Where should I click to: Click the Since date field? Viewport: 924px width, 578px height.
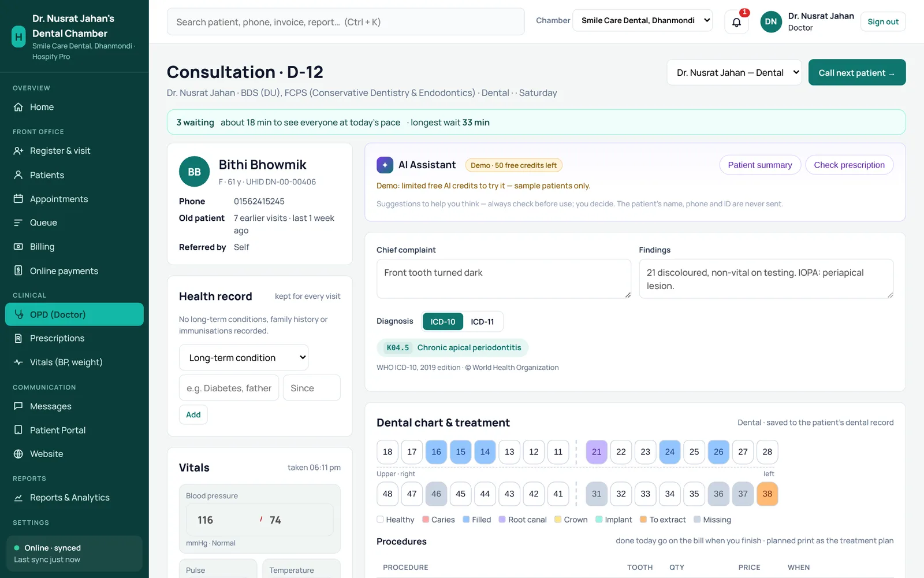point(312,388)
